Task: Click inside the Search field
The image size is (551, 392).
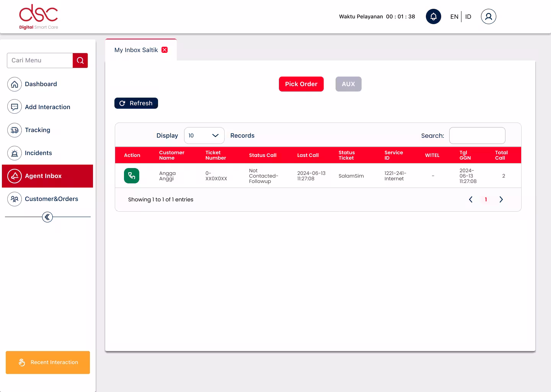Action: (477, 135)
